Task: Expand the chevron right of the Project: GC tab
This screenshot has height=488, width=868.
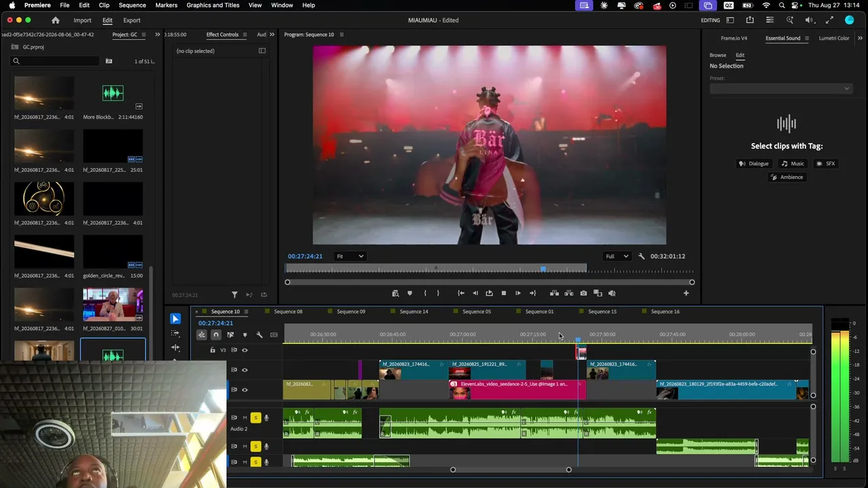Action: pos(157,35)
